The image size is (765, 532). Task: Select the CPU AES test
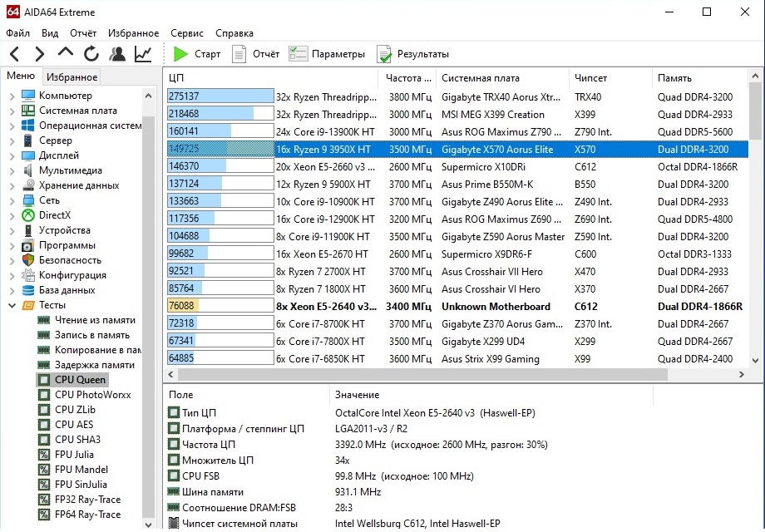[74, 424]
